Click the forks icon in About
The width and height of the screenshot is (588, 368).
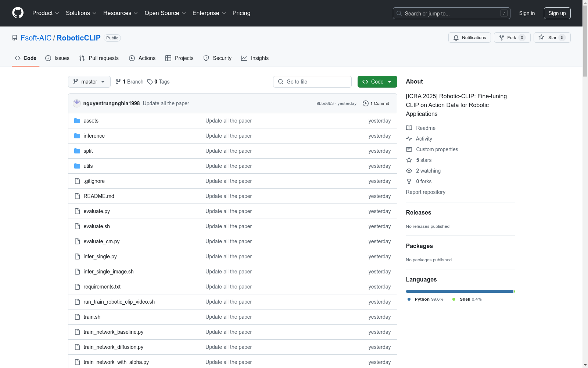click(409, 181)
